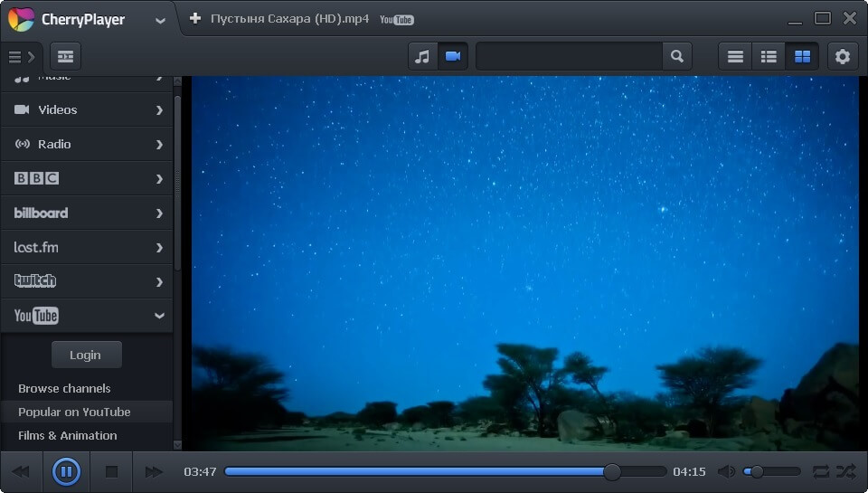Toggle shuffle playback
Image resolution: width=868 pixels, height=493 pixels.
[845, 471]
